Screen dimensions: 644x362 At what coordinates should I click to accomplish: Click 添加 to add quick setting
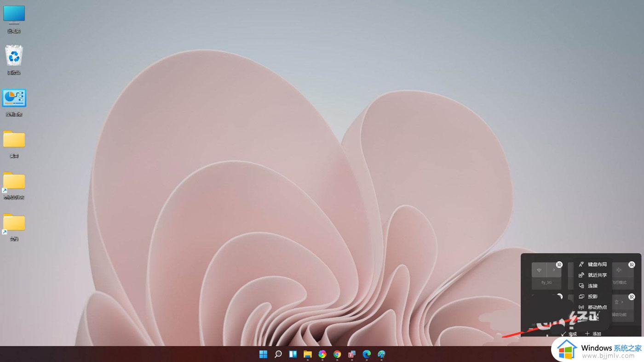(593, 334)
